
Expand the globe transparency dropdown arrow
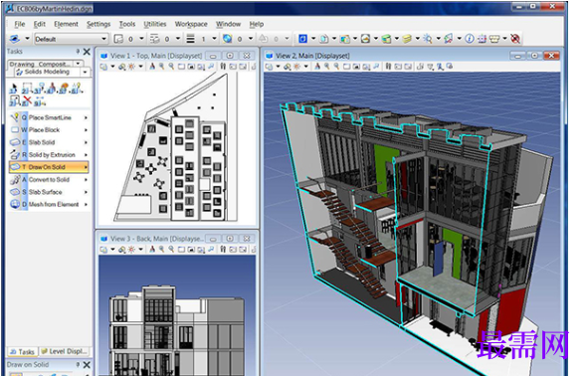point(251,38)
